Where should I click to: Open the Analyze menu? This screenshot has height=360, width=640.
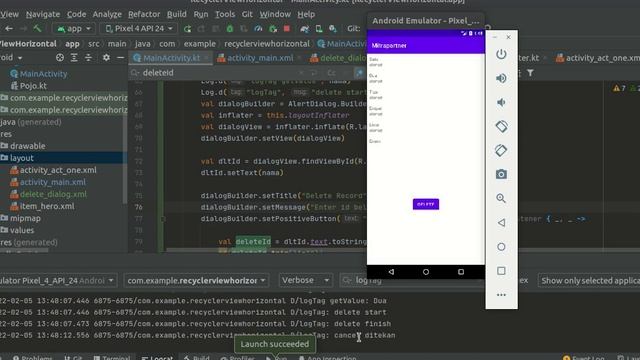pyautogui.click(x=107, y=14)
